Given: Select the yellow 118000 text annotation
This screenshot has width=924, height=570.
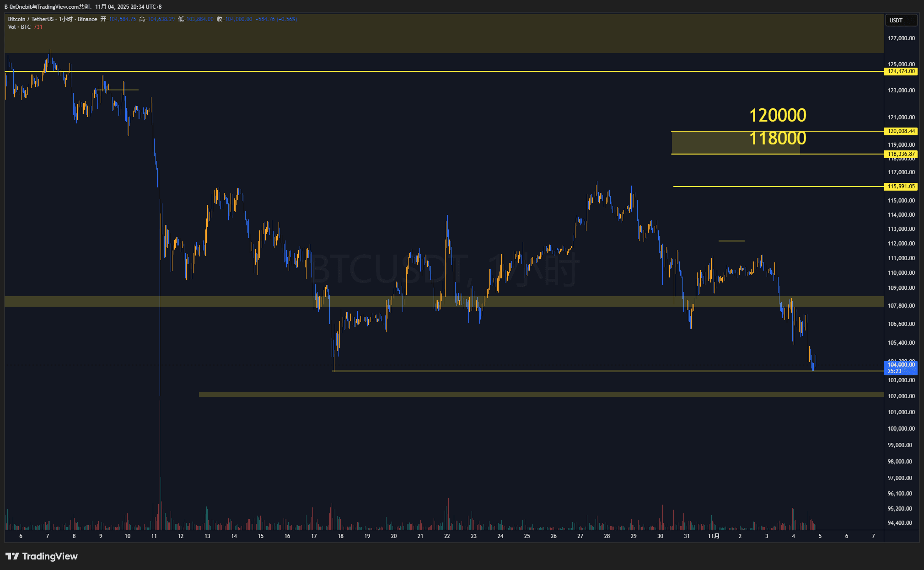Looking at the screenshot, I should click(777, 139).
